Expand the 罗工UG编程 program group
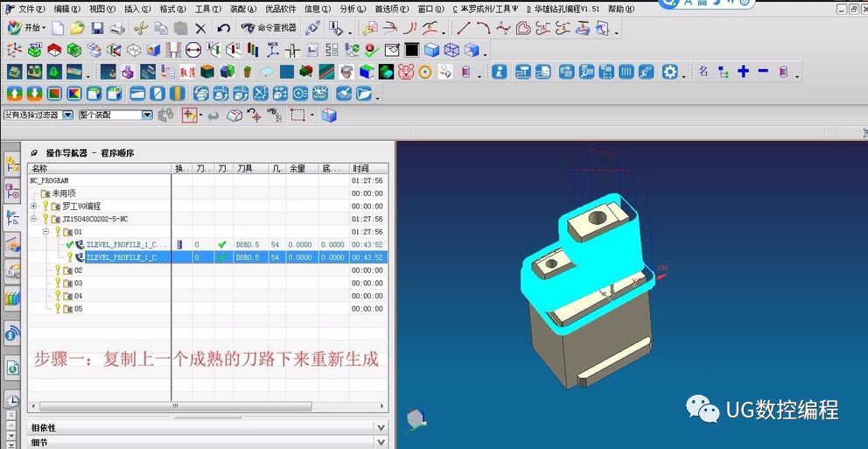The height and width of the screenshot is (449, 868). [34, 206]
